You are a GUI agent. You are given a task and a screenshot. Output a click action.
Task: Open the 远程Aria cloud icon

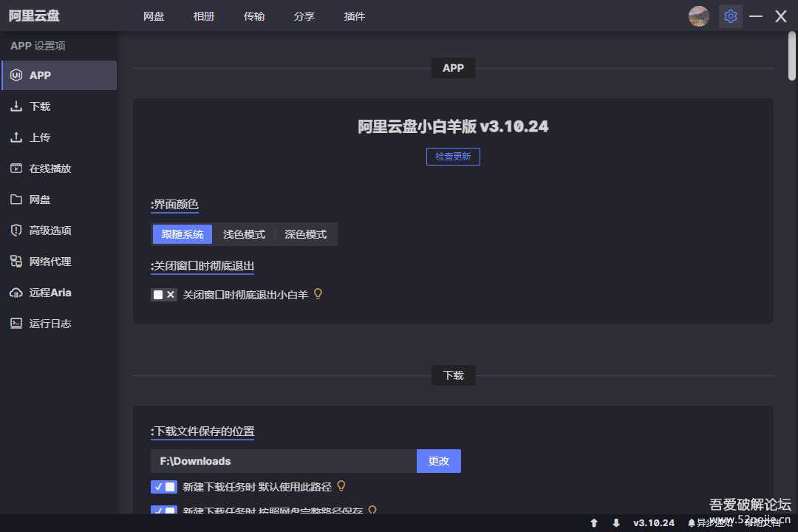click(x=16, y=293)
